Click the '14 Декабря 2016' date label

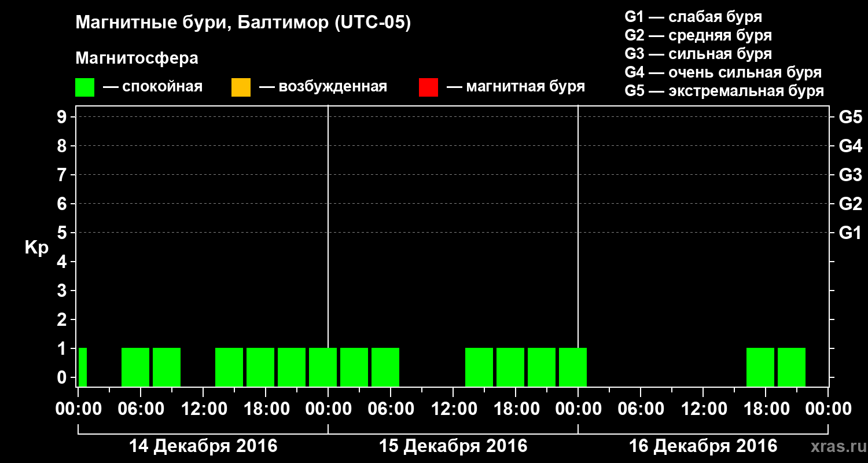(203, 446)
